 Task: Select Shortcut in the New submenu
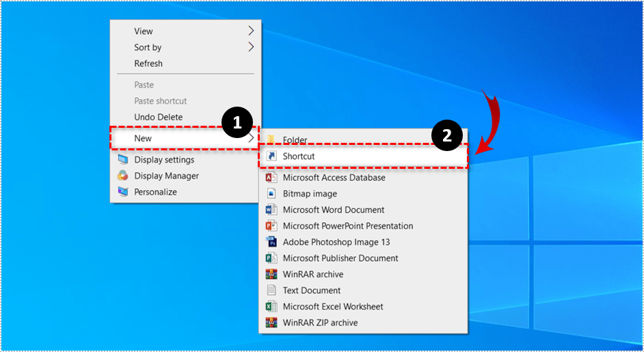[299, 157]
